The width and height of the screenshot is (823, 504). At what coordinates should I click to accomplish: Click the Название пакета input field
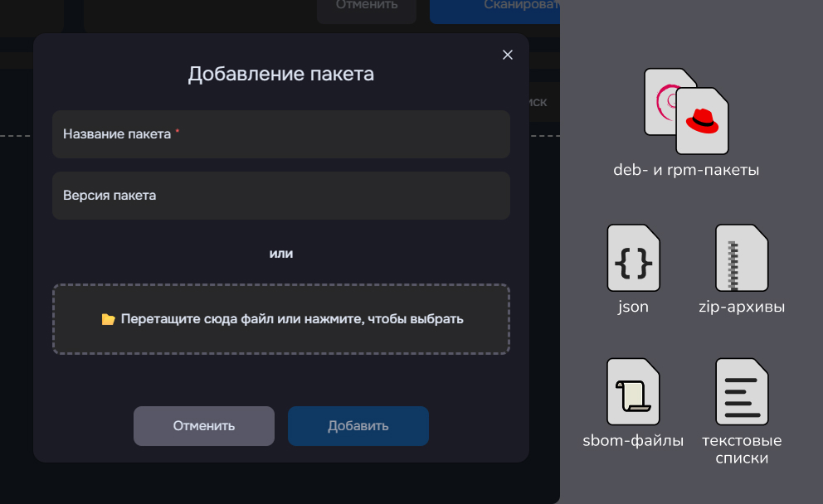click(x=280, y=134)
